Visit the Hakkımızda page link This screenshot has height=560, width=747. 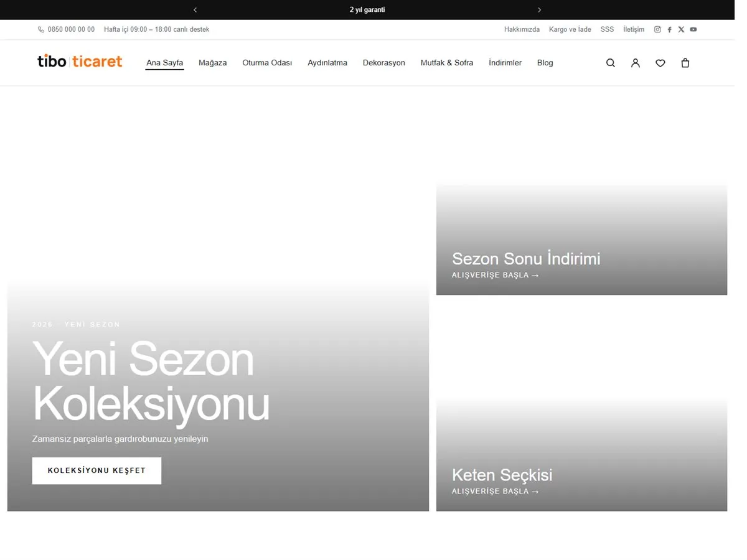pos(522,29)
